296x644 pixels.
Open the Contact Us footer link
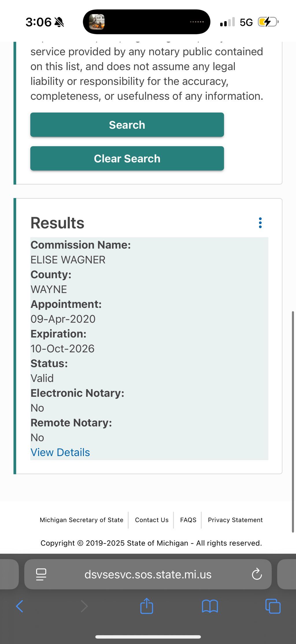point(152,520)
